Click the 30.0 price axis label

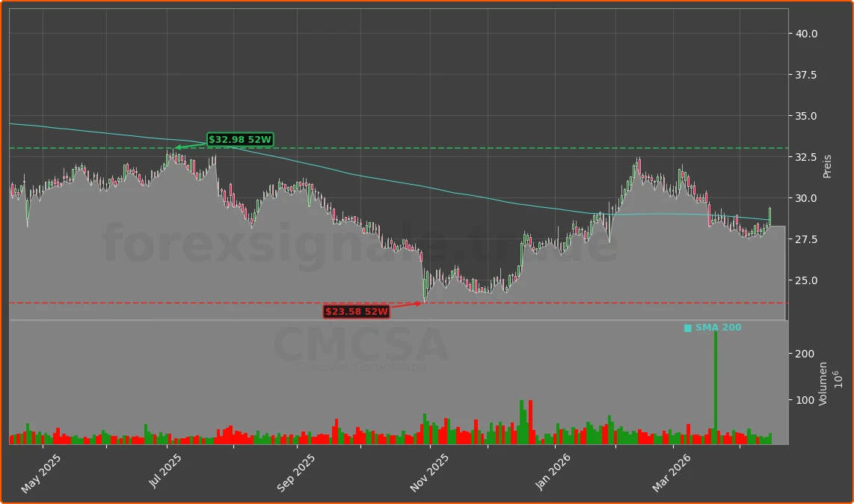coord(806,198)
